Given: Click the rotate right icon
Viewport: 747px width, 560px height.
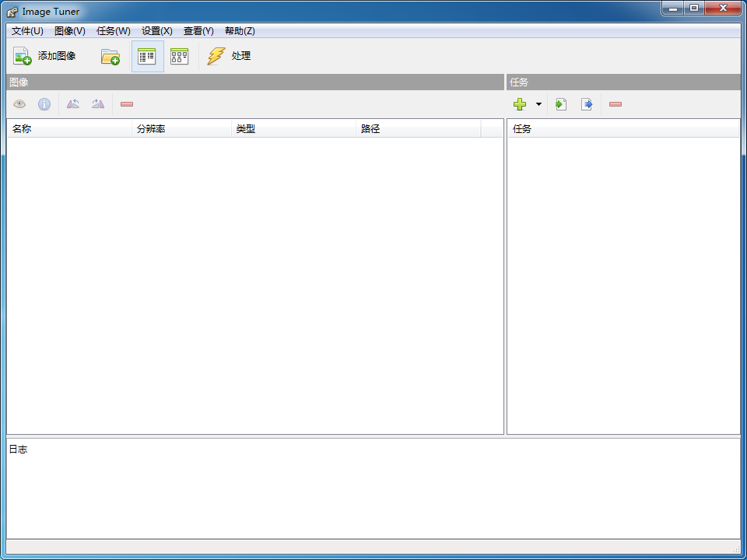Looking at the screenshot, I should [98, 104].
